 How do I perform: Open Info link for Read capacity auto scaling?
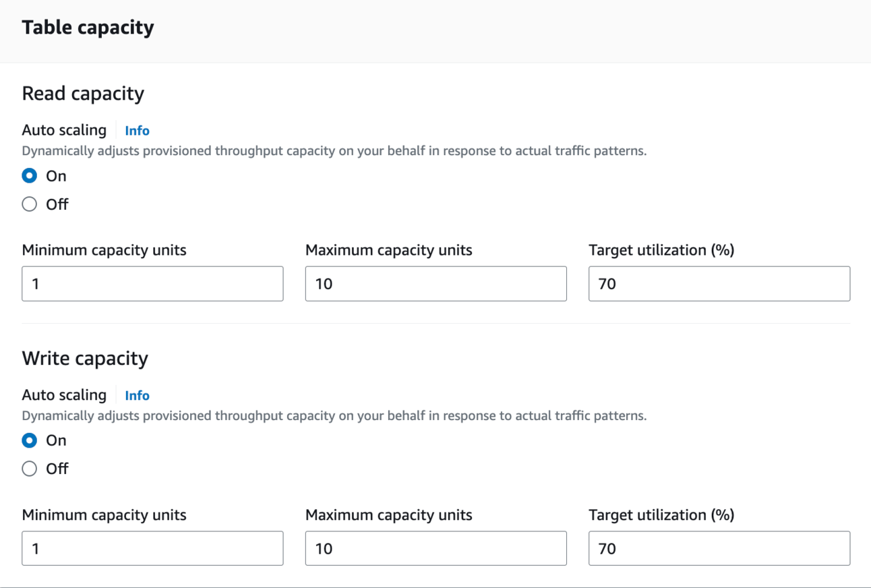(x=137, y=131)
